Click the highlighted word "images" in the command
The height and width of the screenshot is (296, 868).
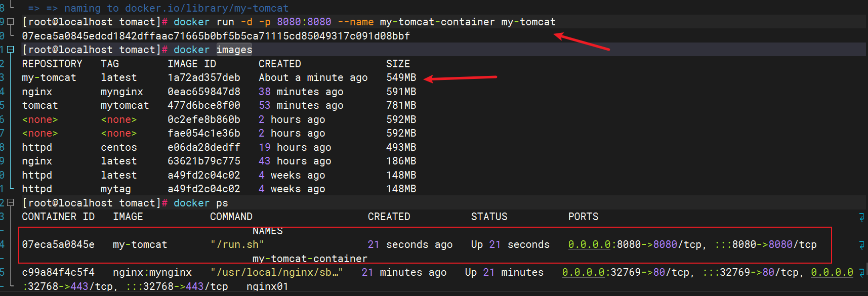[x=234, y=50]
